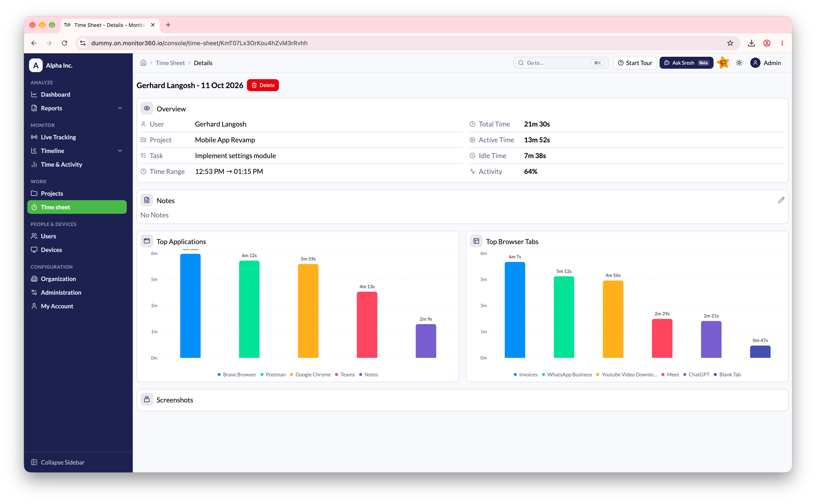Viewport: 816px width, 504px height.
Task: Edit notes with the pencil icon
Action: pos(781,200)
